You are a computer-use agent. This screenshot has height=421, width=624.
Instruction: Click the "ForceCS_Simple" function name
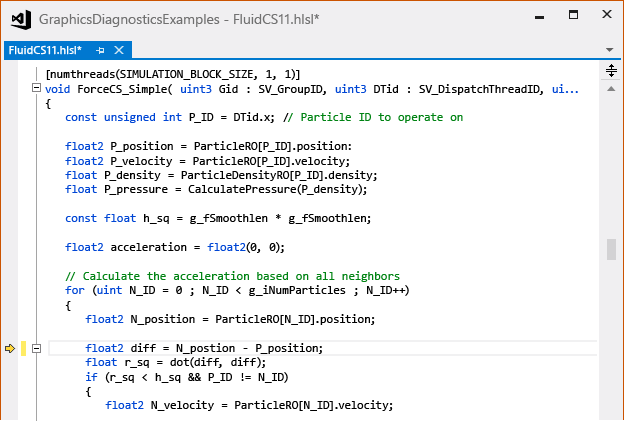121,89
